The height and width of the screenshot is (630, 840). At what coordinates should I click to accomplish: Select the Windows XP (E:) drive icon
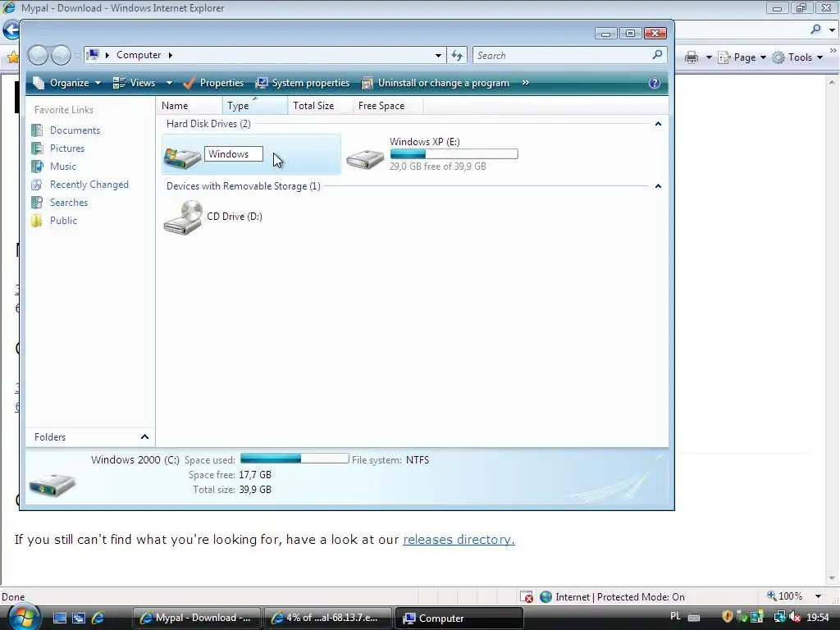click(x=365, y=158)
